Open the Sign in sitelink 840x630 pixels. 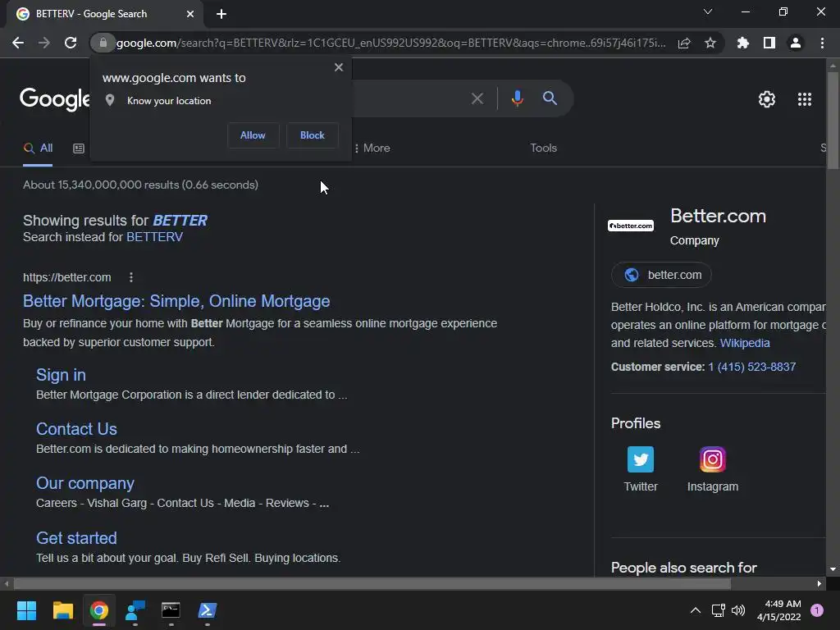click(x=61, y=375)
